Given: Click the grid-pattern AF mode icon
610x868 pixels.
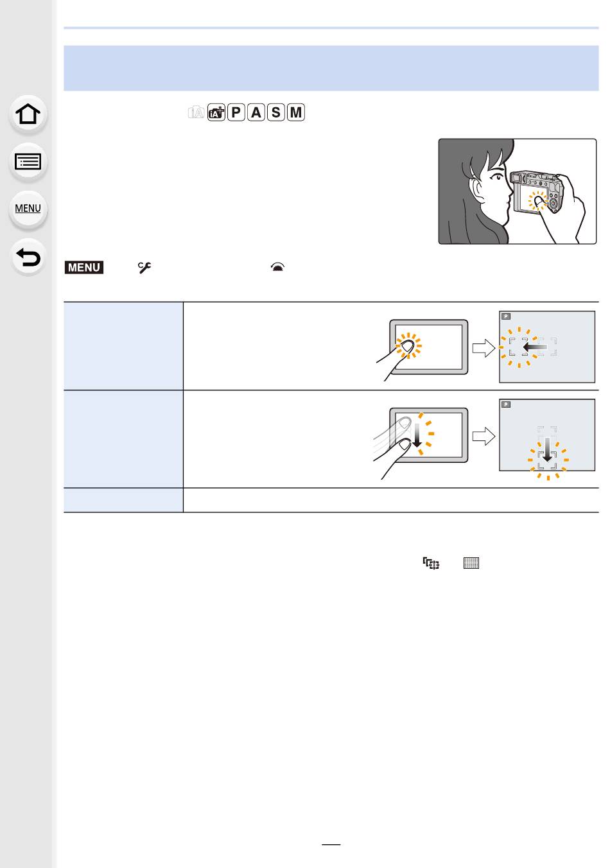Looking at the screenshot, I should tap(471, 564).
